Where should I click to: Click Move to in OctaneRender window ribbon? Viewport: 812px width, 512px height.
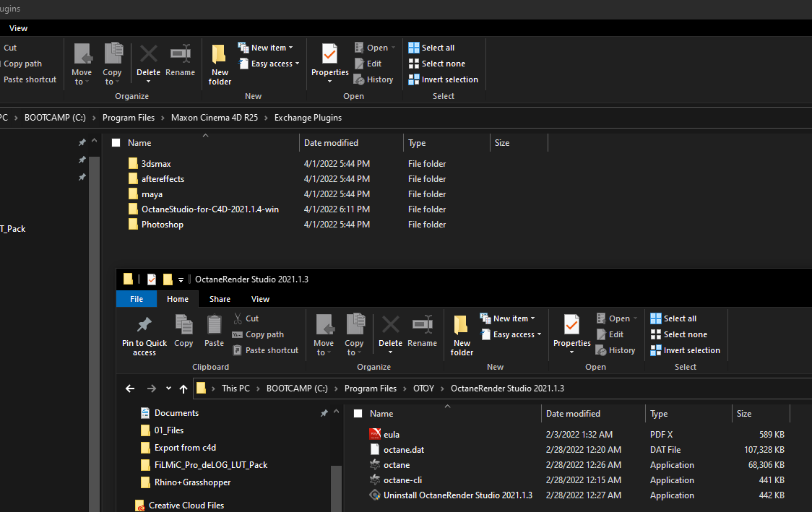tap(324, 336)
